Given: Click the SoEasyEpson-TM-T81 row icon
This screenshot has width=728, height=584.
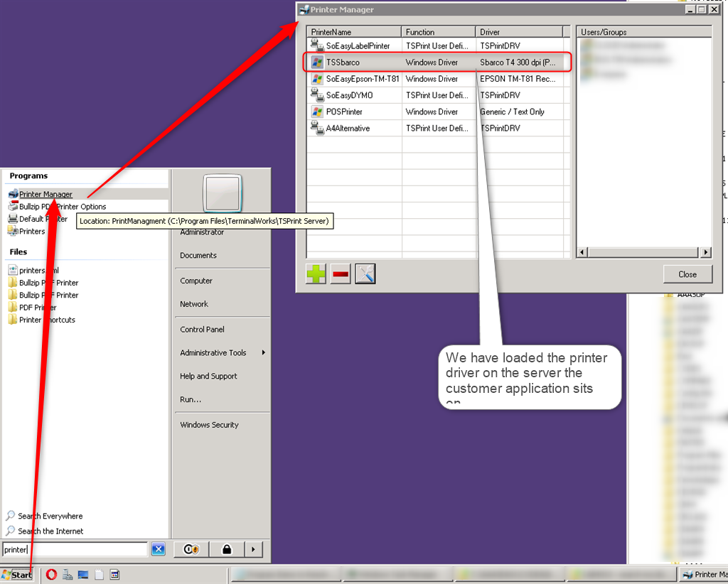Looking at the screenshot, I should tap(317, 79).
